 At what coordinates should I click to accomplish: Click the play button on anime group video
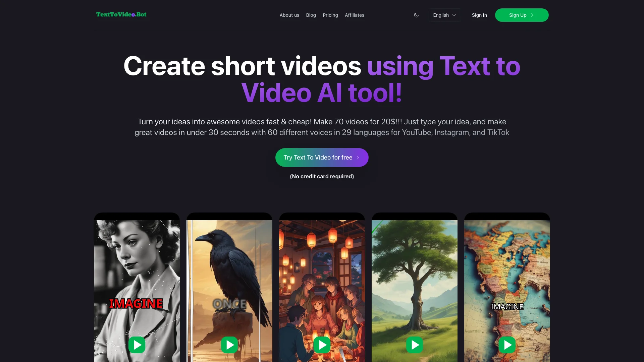click(x=322, y=345)
